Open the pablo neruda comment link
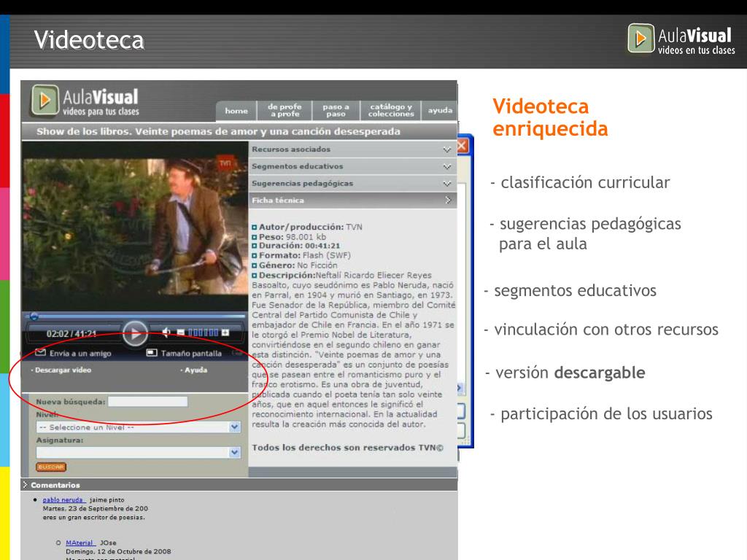747x560 pixels. point(63,500)
